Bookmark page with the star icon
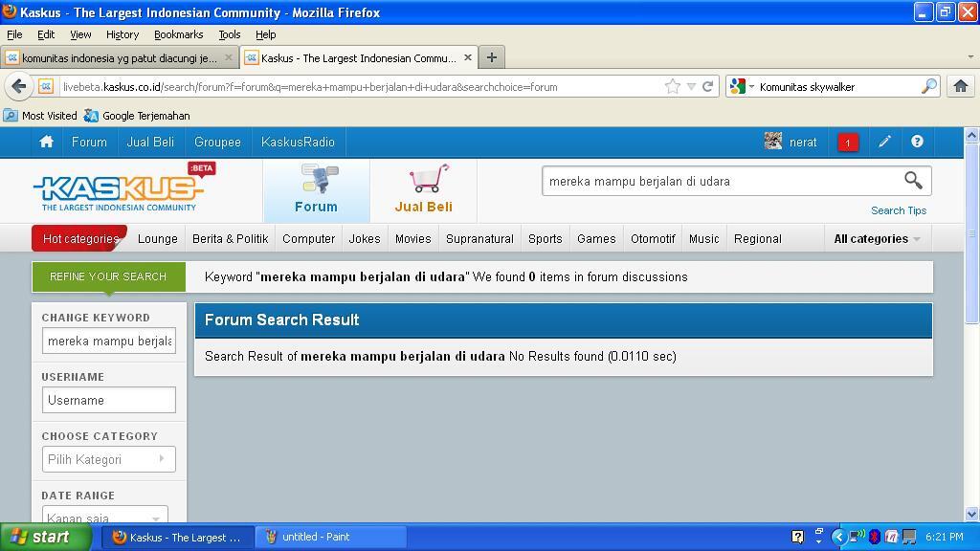The height and width of the screenshot is (551, 980). (x=673, y=86)
